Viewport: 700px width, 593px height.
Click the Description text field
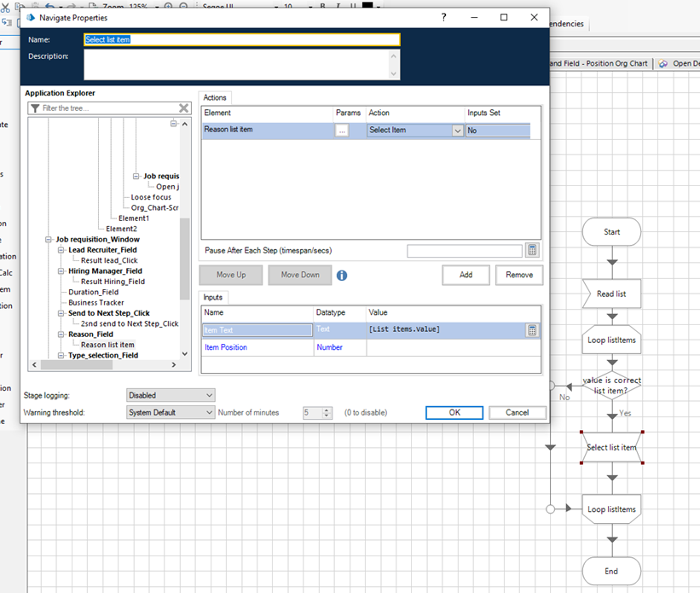236,65
